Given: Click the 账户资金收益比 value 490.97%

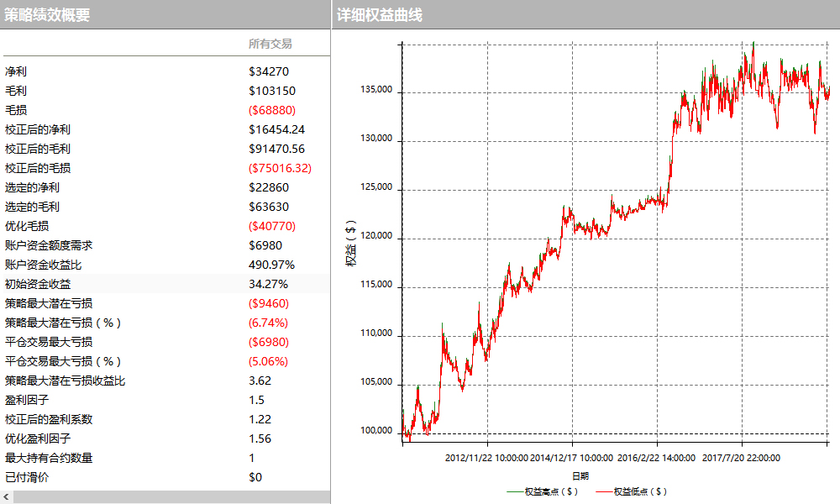Looking at the screenshot, I should pos(271,265).
